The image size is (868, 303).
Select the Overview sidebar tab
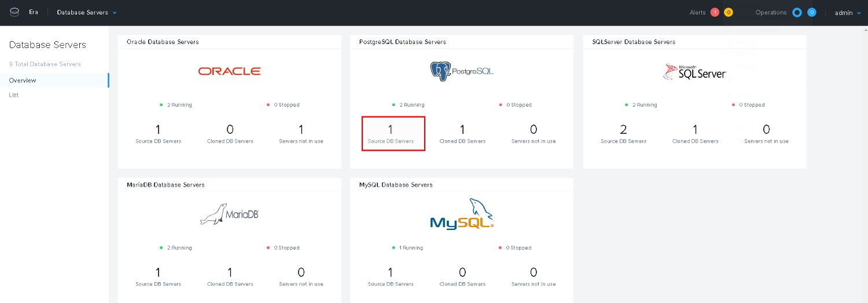coord(54,81)
